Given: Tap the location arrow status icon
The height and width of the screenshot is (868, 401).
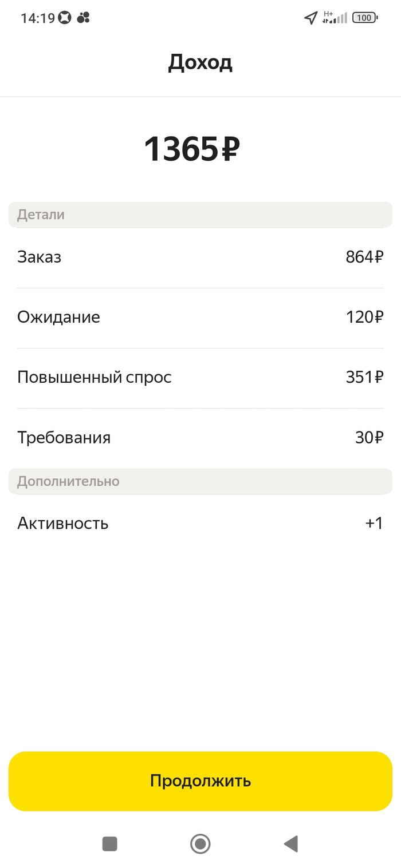Looking at the screenshot, I should 310,18.
